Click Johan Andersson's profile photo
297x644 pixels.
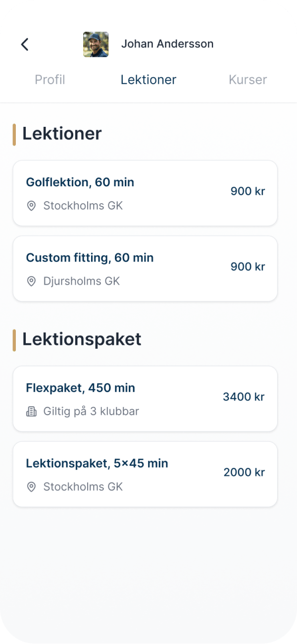click(x=96, y=44)
